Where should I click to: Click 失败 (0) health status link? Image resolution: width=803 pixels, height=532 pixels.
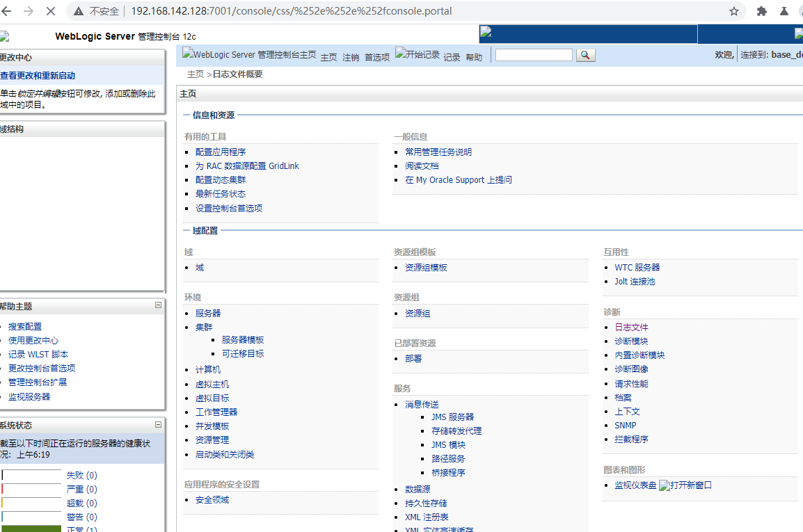point(82,476)
